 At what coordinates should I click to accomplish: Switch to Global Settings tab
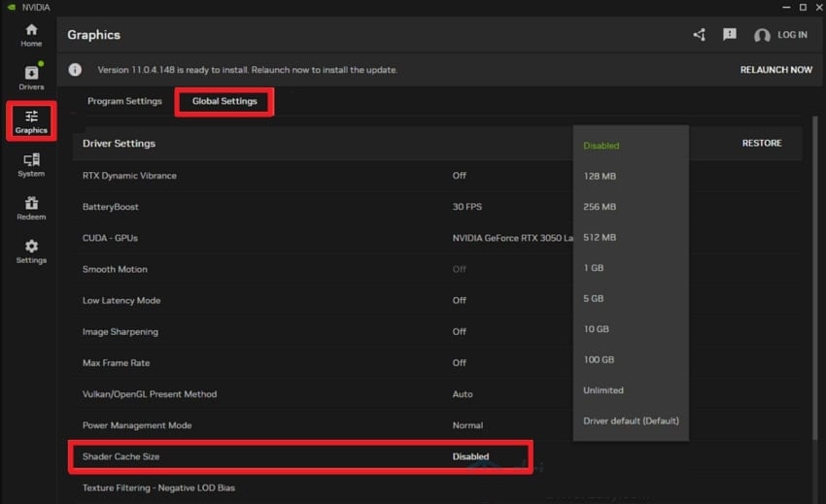click(x=224, y=101)
